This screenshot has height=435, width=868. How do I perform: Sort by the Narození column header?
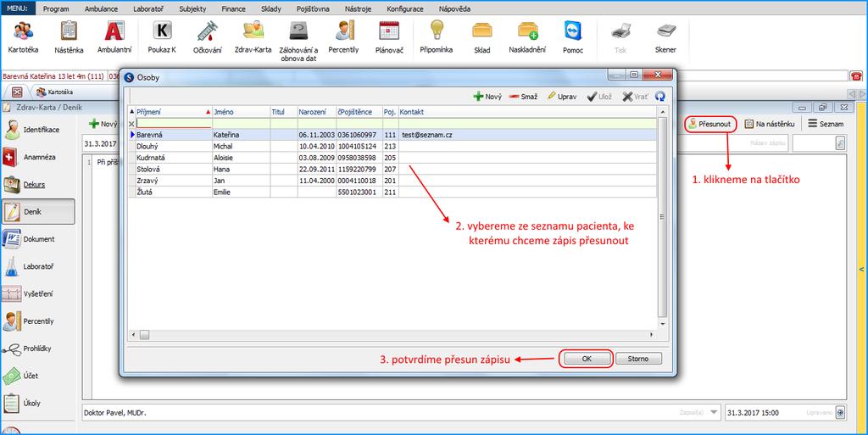[317, 112]
